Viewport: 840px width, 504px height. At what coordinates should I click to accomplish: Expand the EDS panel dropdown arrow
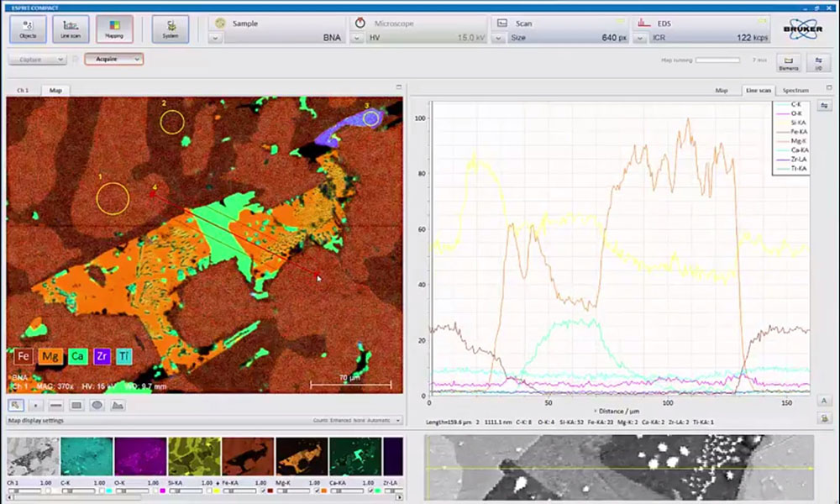(642, 38)
